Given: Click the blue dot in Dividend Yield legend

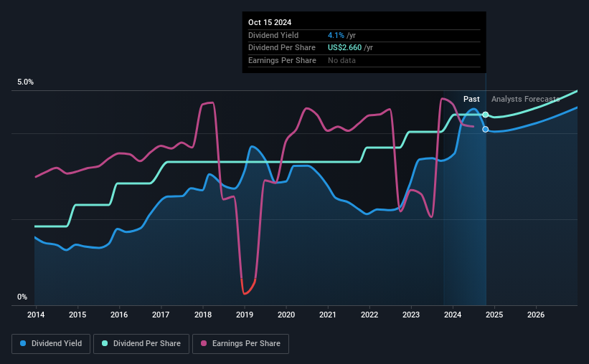Looking at the screenshot, I should point(23,343).
